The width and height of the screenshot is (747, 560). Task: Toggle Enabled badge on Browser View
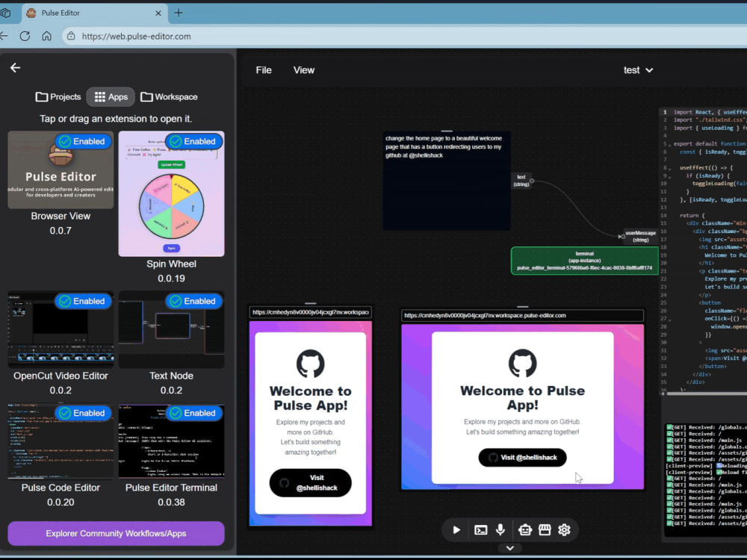point(84,141)
